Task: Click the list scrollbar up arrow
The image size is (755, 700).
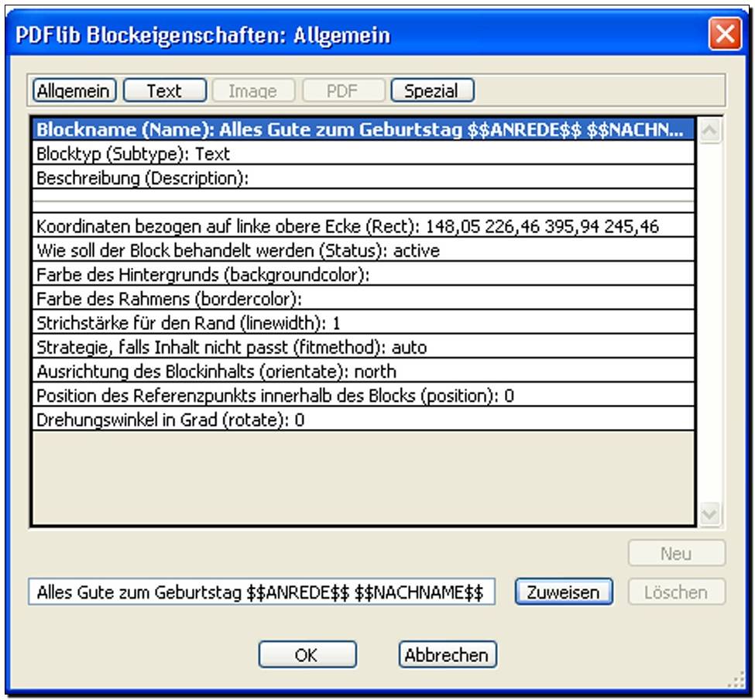Action: pyautogui.click(x=710, y=130)
